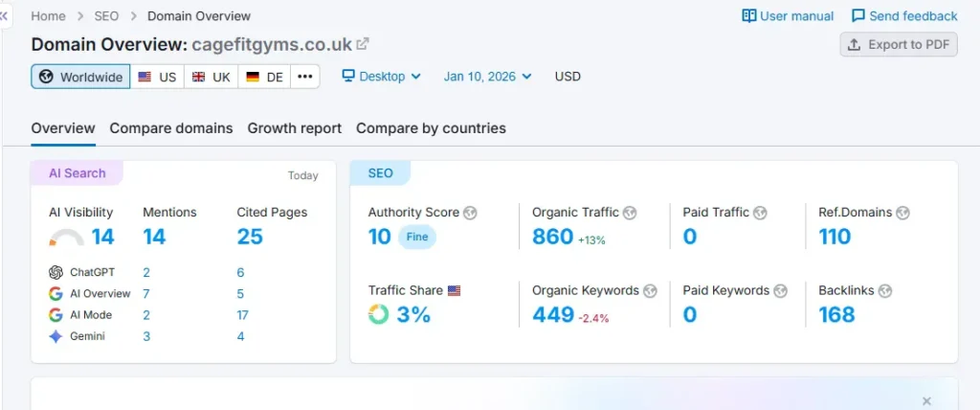Viewport: 980px width, 410px height.
Task: Click the AI Visibility gauge icon
Action: [66, 238]
